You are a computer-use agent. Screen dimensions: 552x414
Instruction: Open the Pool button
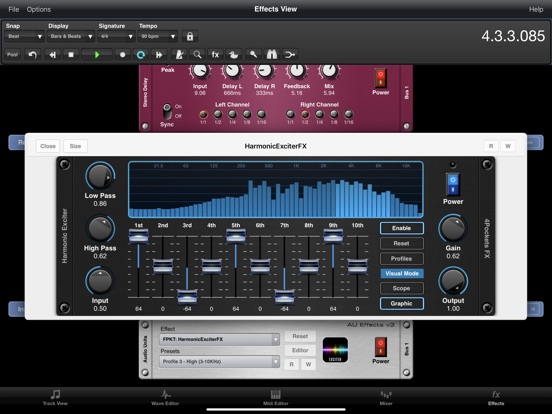(x=12, y=55)
